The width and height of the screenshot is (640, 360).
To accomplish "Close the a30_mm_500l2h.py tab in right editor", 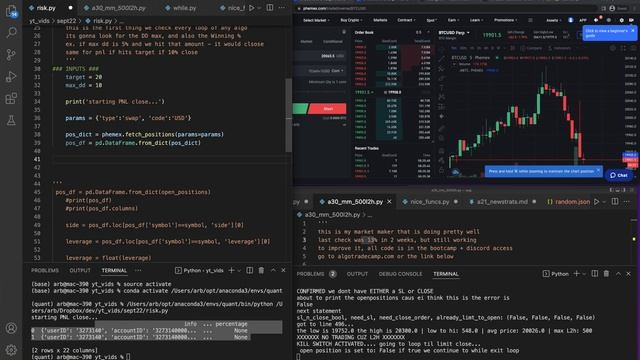I will point(389,202).
